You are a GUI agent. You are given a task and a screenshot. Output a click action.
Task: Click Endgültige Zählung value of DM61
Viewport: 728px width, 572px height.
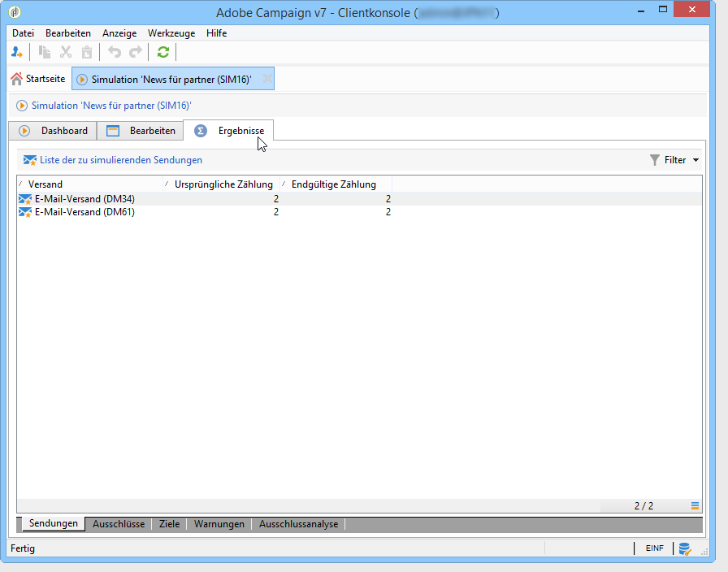pyautogui.click(x=388, y=212)
